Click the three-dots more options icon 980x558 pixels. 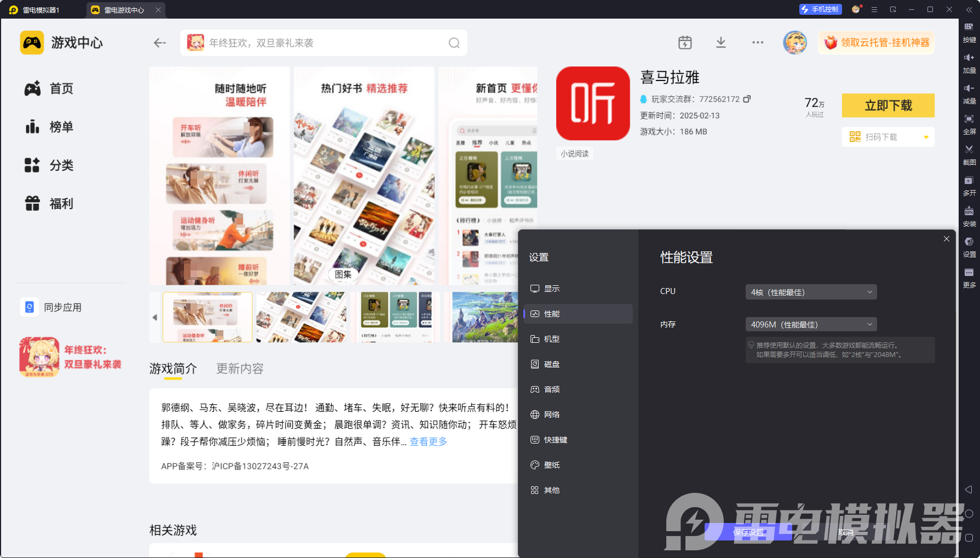click(758, 43)
